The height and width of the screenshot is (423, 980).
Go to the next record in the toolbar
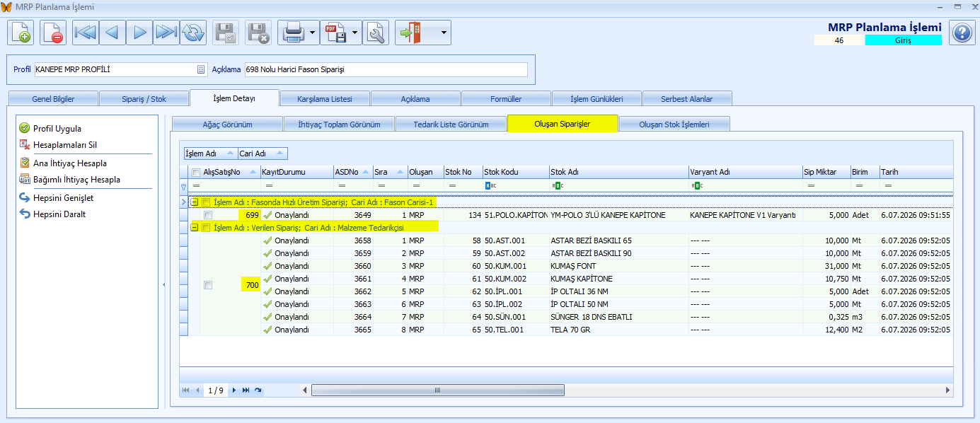pyautogui.click(x=139, y=33)
